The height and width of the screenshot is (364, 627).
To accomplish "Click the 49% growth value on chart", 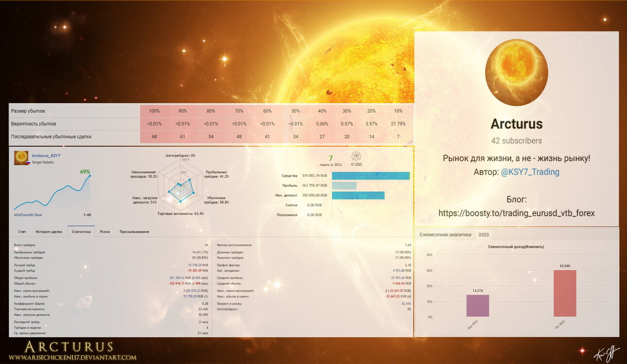I will coord(85,172).
